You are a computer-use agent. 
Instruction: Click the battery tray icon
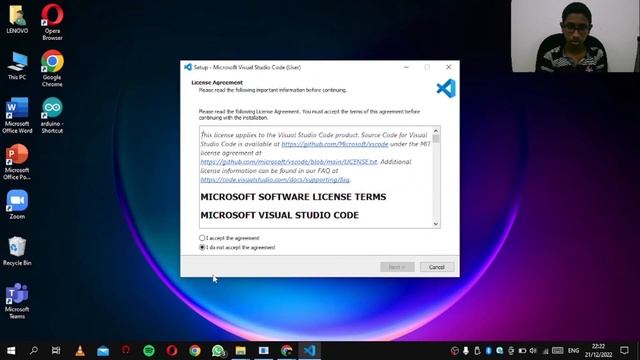(x=522, y=351)
